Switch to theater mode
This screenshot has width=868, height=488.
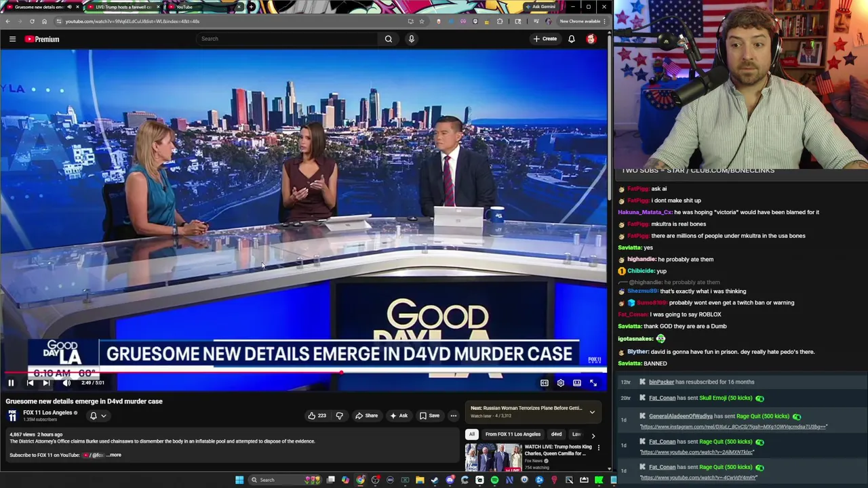click(x=577, y=383)
